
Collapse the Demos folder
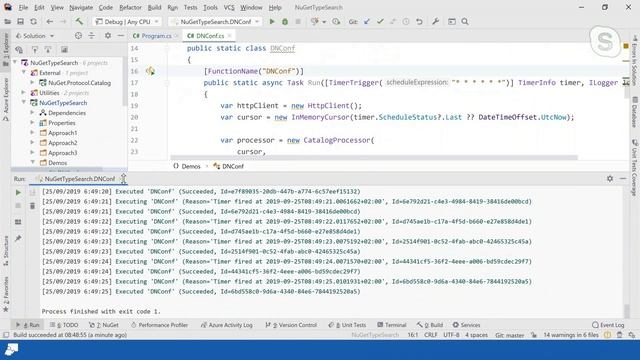click(32, 162)
